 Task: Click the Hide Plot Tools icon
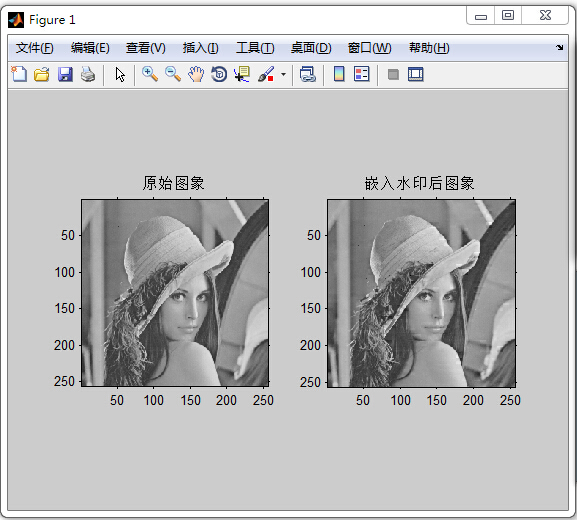pyautogui.click(x=393, y=75)
